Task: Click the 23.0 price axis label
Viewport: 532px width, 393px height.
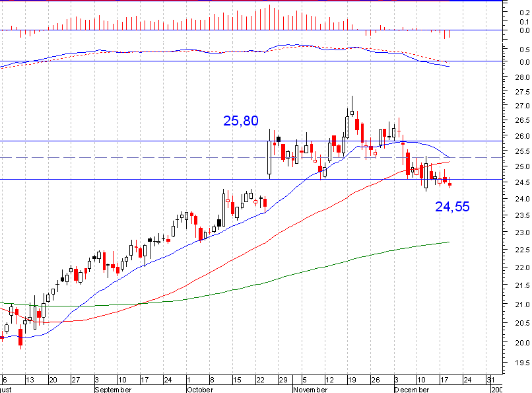Action: coord(523,232)
